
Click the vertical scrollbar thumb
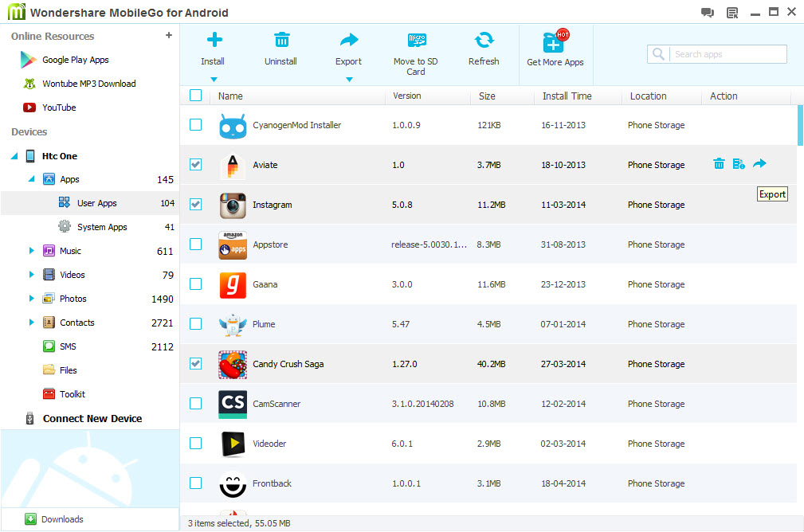(x=800, y=126)
